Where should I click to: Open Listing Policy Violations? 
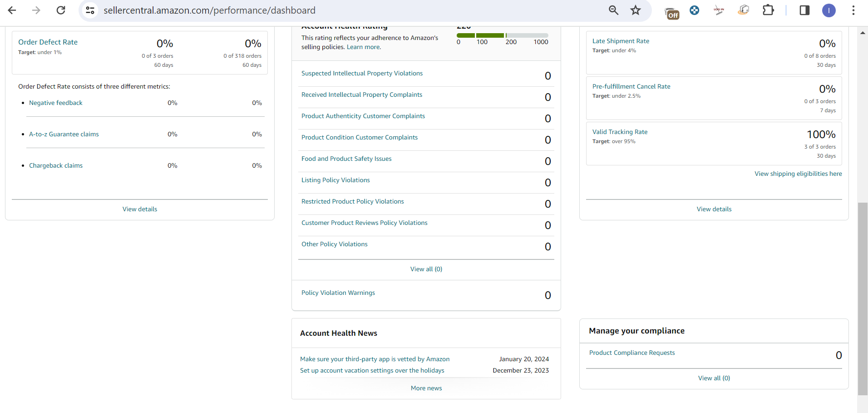(x=335, y=180)
